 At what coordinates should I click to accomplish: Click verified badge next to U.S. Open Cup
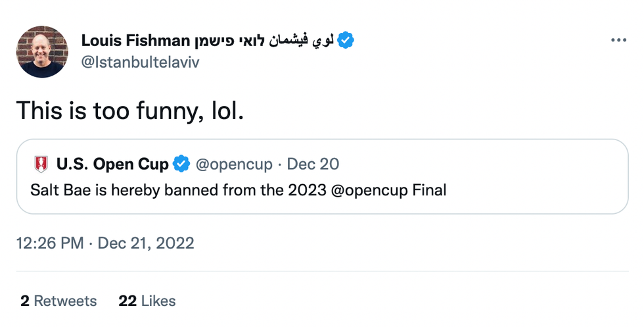(182, 164)
